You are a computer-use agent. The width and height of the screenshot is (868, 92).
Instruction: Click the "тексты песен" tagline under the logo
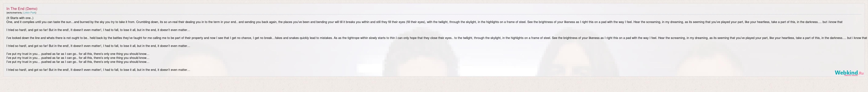click(851, 75)
